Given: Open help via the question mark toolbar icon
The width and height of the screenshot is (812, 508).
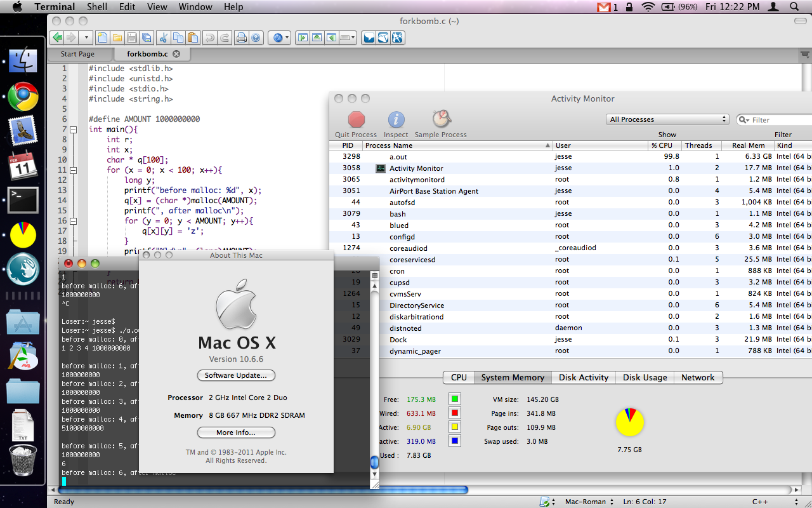Looking at the screenshot, I should 256,37.
